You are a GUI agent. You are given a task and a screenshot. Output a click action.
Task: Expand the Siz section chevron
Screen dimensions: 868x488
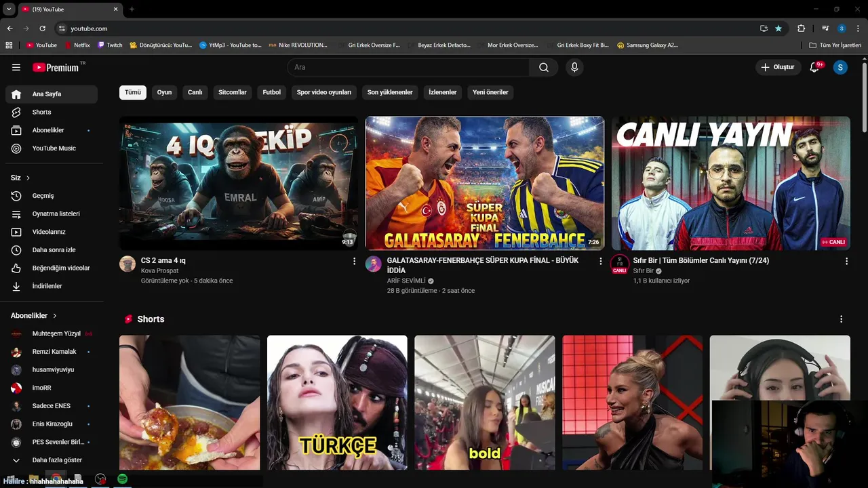[x=28, y=178]
